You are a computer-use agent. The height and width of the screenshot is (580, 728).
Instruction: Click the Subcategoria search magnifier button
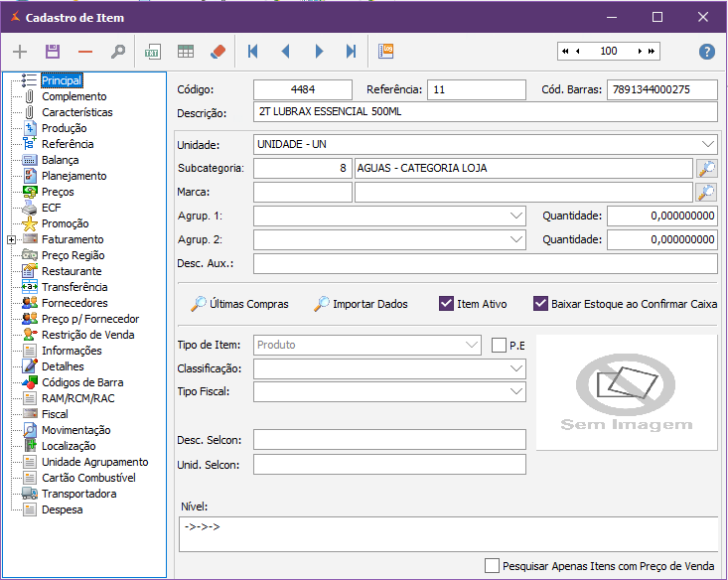click(x=706, y=168)
